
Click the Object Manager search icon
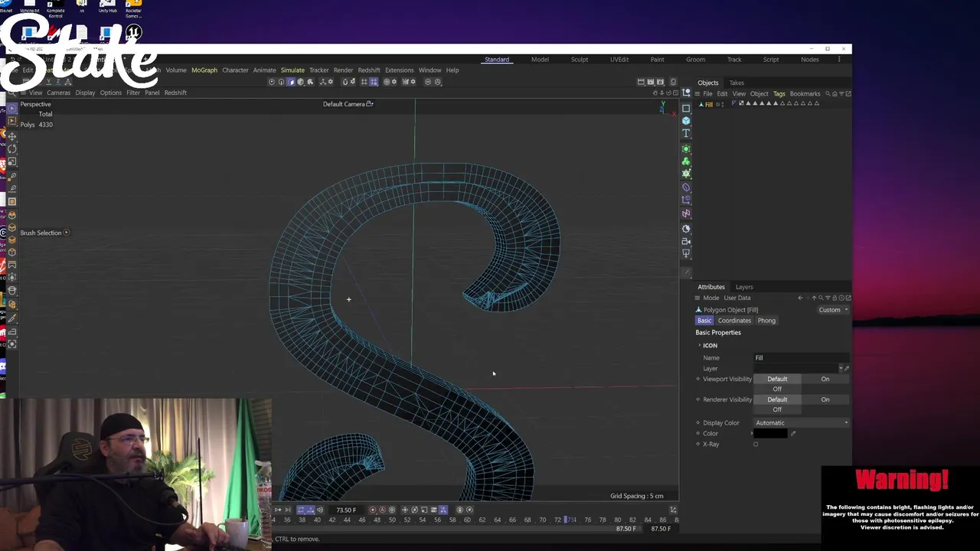click(828, 93)
